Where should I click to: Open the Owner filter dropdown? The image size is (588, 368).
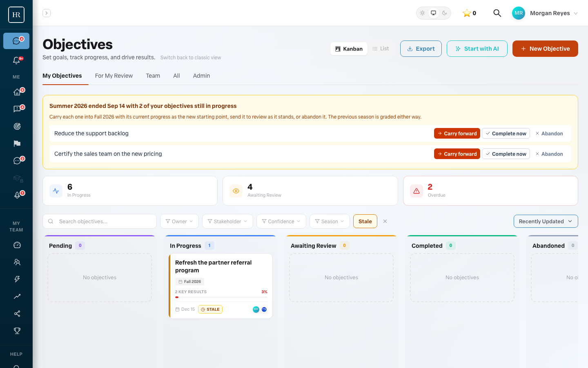pyautogui.click(x=179, y=221)
